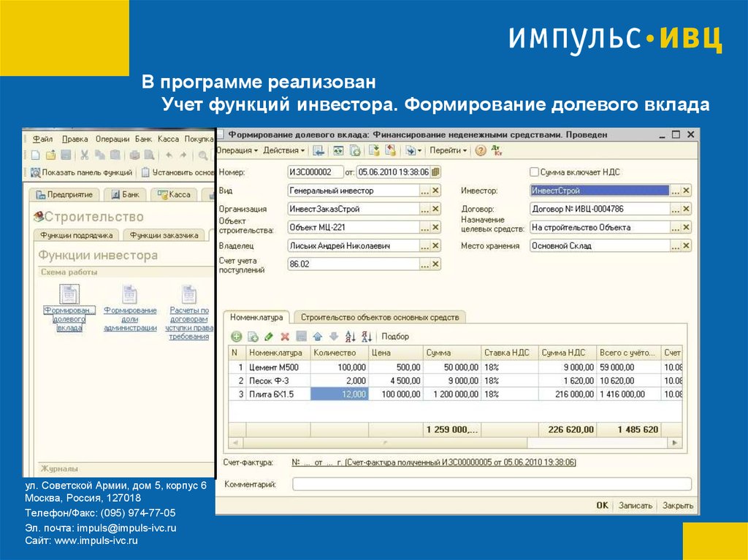This screenshot has width=748, height=560.
Task: Click the Save diskette icon in main toolbar
Action: 66,155
